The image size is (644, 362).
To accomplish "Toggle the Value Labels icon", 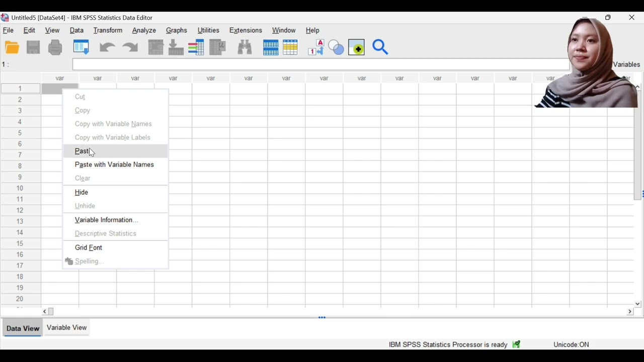I will (x=316, y=48).
